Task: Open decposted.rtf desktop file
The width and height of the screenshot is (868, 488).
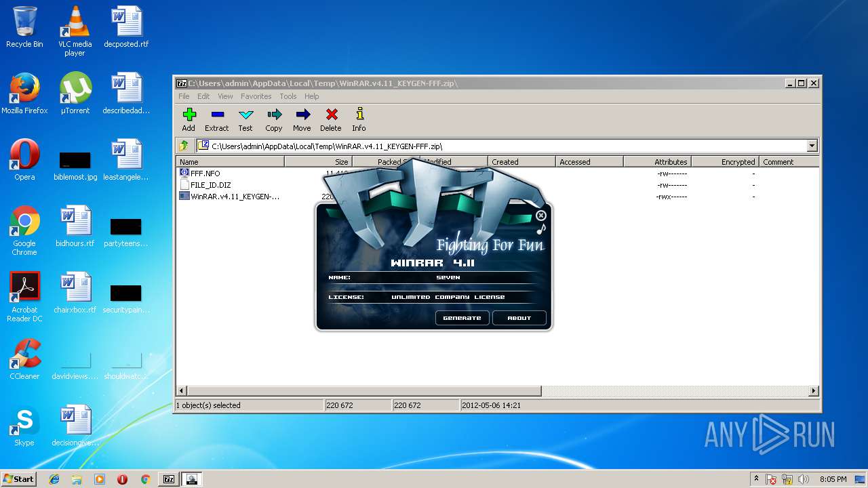Action: [126, 27]
